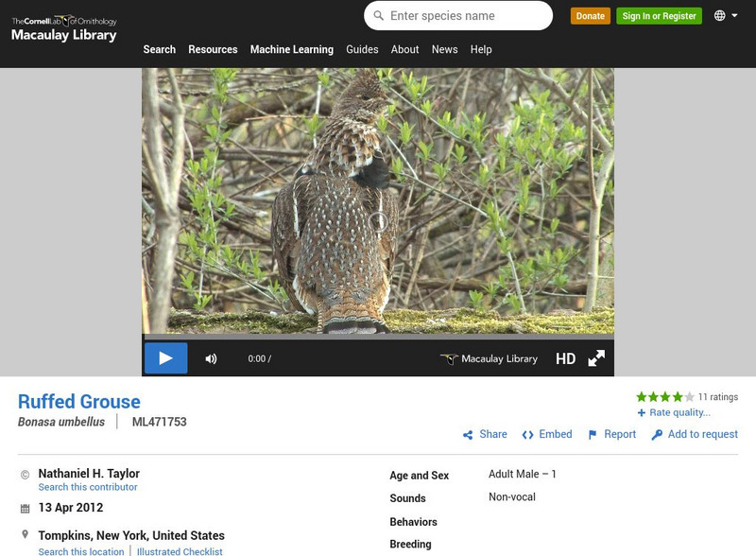Expand the Resources navigation menu
Image resolution: width=756 pixels, height=556 pixels.
[x=212, y=49]
